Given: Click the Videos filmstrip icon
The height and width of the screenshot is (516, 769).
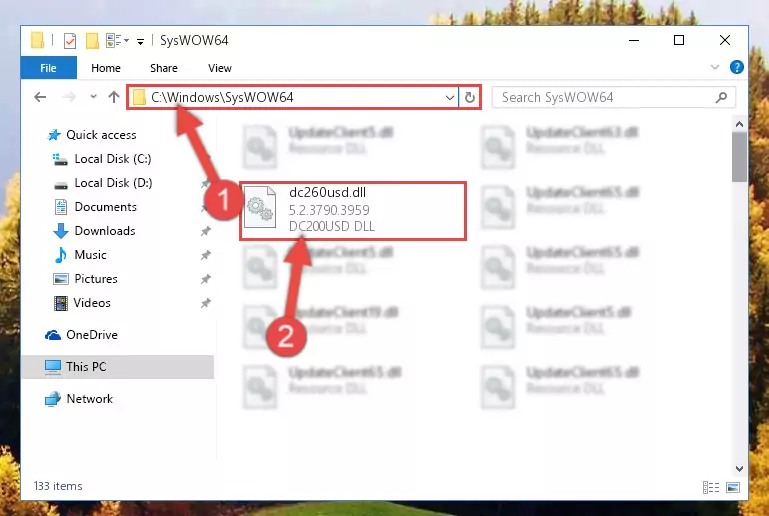Looking at the screenshot, I should click(x=60, y=303).
